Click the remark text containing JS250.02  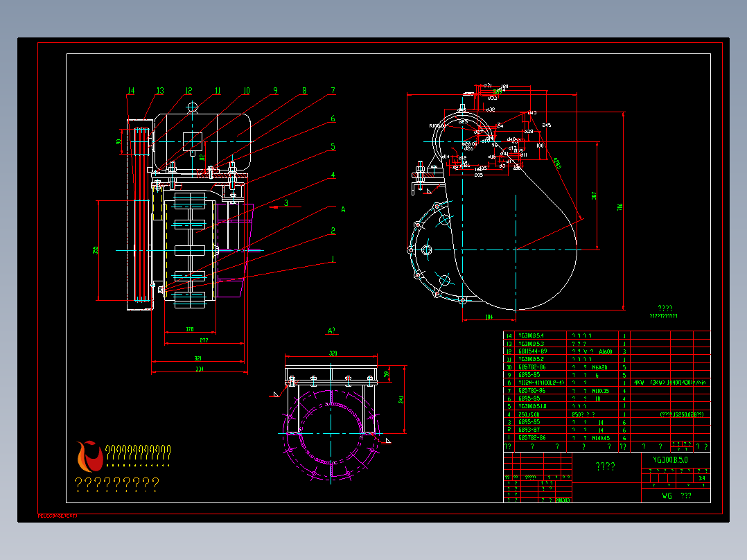[x=681, y=414]
